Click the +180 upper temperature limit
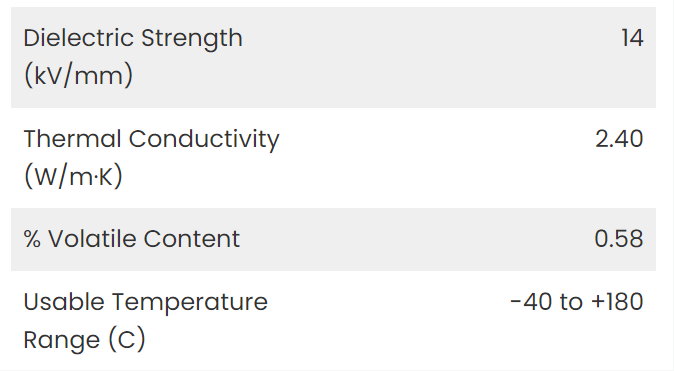Image resolution: width=674 pixels, height=371 pixels. (x=617, y=302)
